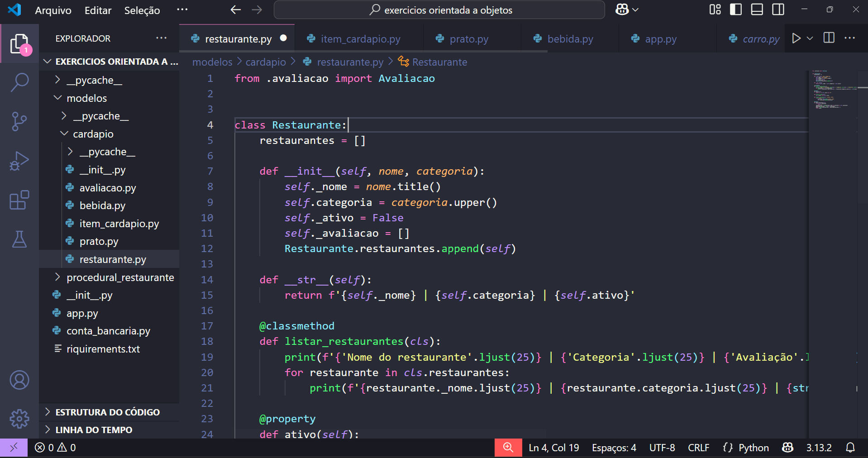The width and height of the screenshot is (868, 458).
Task: Open run options dropdown beside play button
Action: tap(810, 38)
